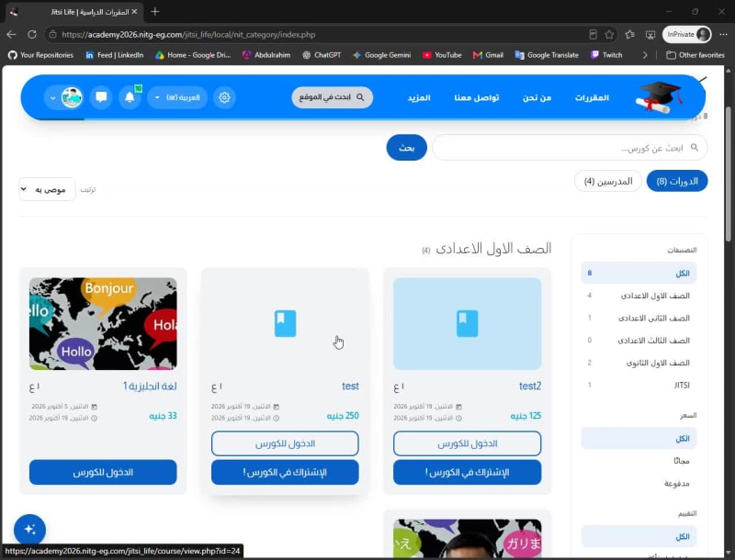Open the العربية (ar) language dropdown
Viewport: 735px width, 560px height.
[177, 97]
